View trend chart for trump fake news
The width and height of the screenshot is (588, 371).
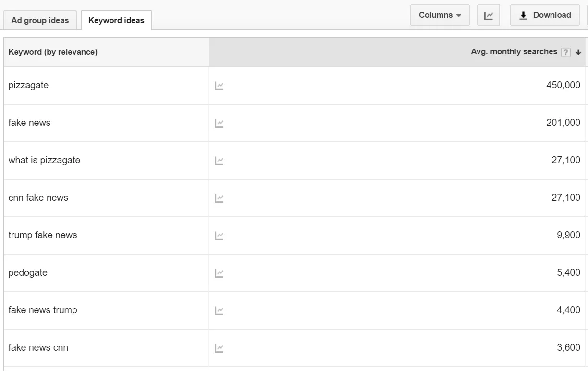point(219,236)
